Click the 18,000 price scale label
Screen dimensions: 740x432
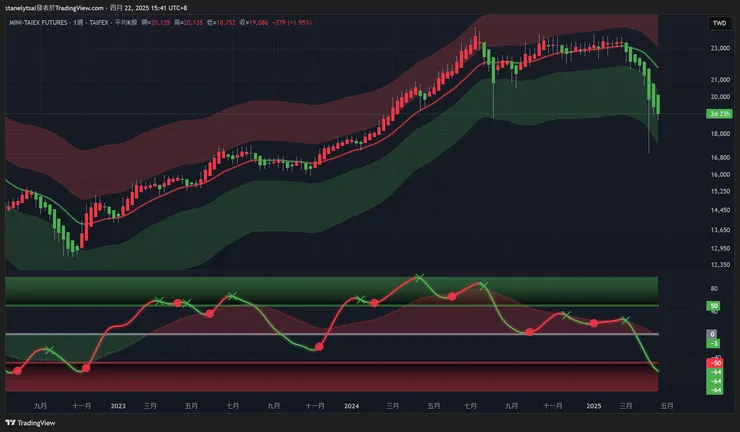720,134
